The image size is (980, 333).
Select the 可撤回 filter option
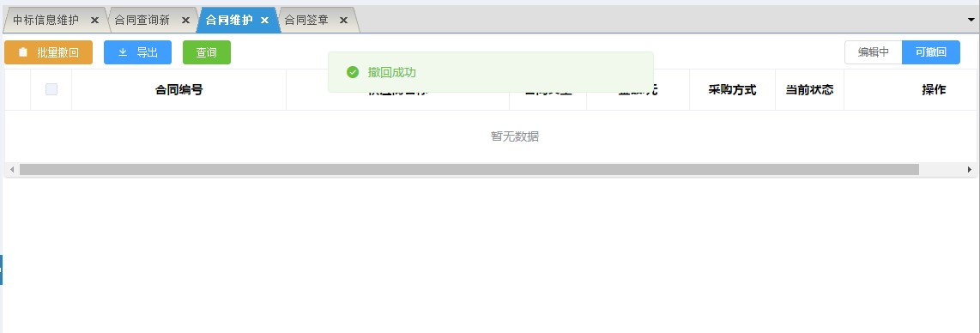(x=930, y=52)
